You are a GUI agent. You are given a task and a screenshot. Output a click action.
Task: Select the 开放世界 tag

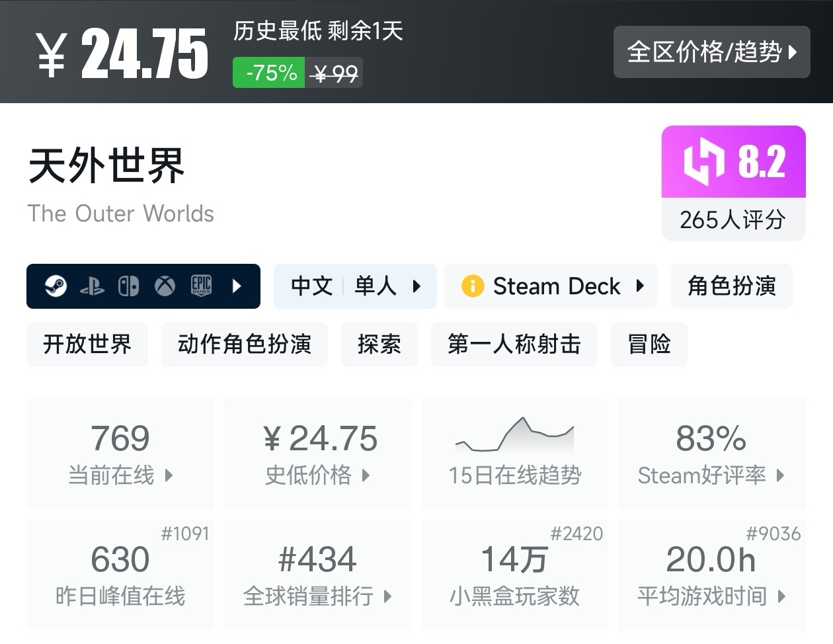click(87, 344)
